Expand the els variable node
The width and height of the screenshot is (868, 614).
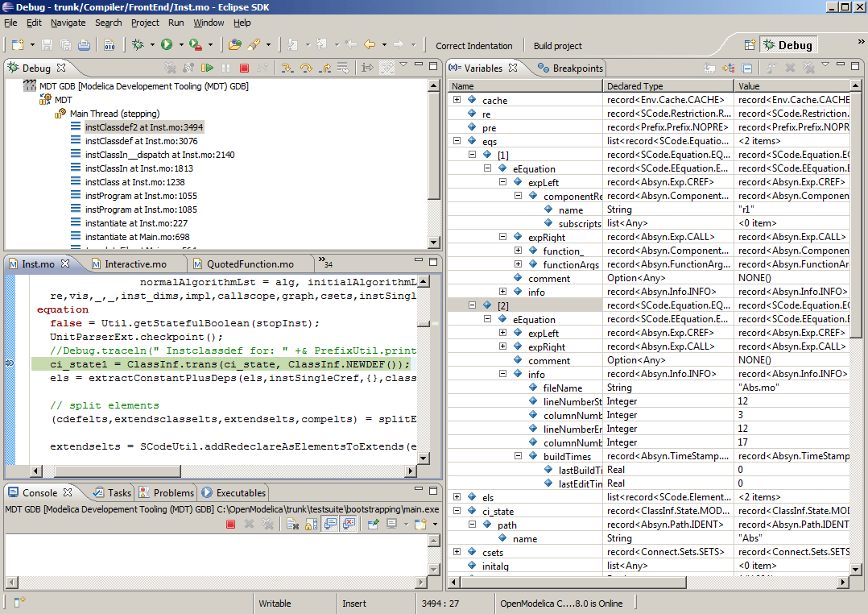click(457, 497)
